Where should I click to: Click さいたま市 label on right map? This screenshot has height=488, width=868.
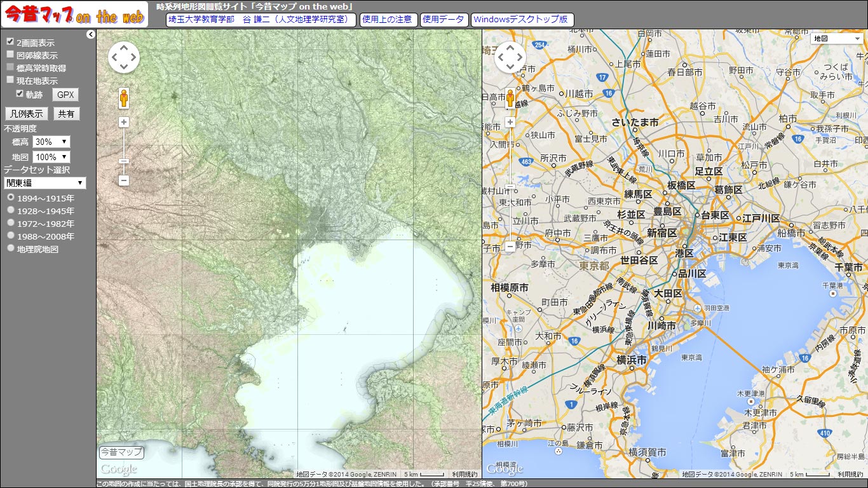(x=635, y=122)
